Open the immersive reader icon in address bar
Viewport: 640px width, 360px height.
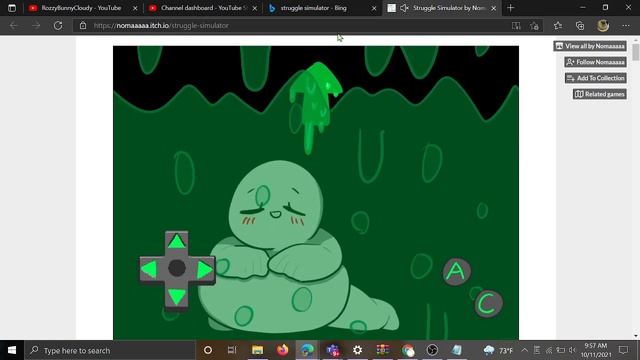coord(516,26)
